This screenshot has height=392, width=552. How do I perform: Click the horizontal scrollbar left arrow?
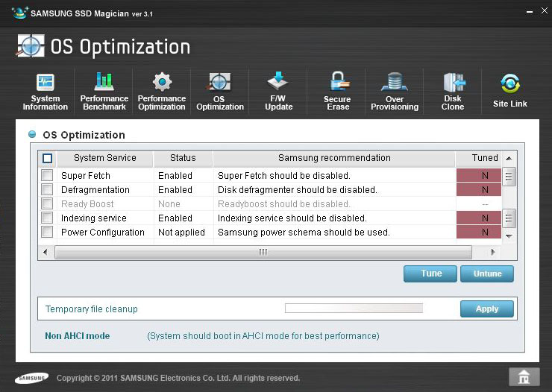46,252
